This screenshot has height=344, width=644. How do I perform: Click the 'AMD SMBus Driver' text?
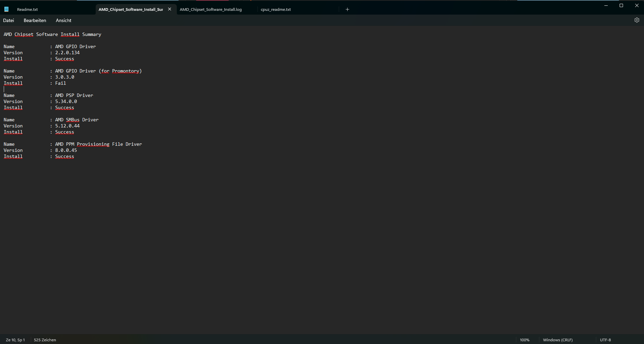(77, 120)
